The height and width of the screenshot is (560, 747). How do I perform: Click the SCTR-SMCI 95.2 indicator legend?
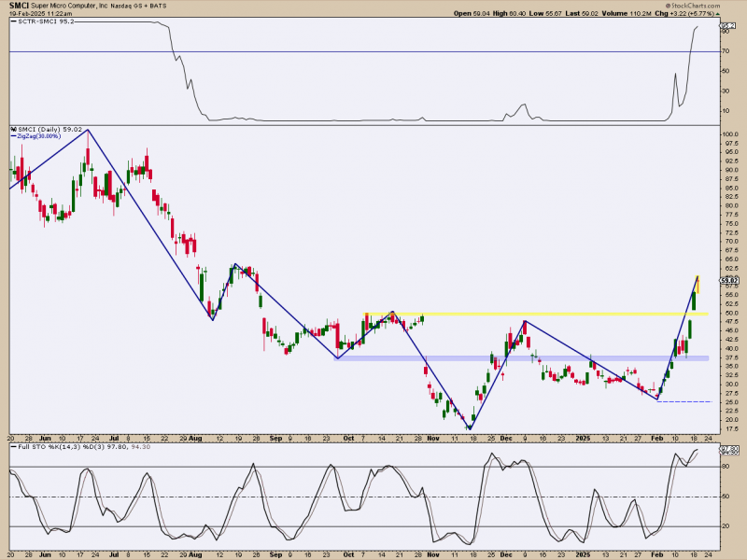[43, 21]
